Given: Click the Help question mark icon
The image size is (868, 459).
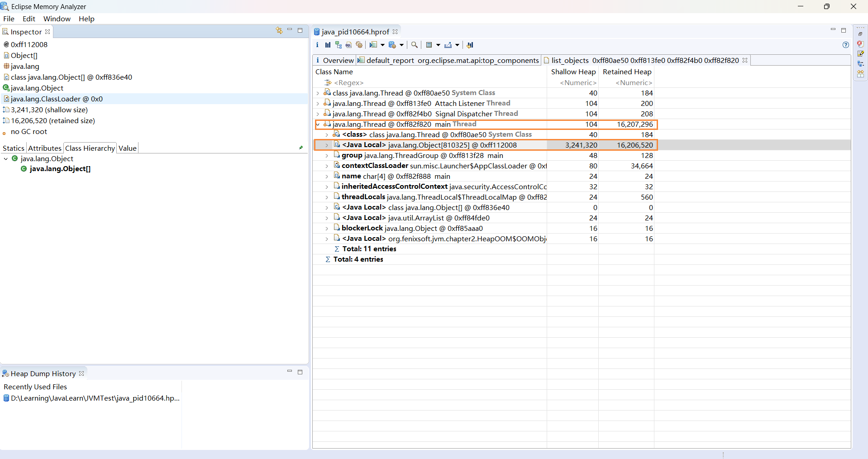Looking at the screenshot, I should (x=846, y=45).
